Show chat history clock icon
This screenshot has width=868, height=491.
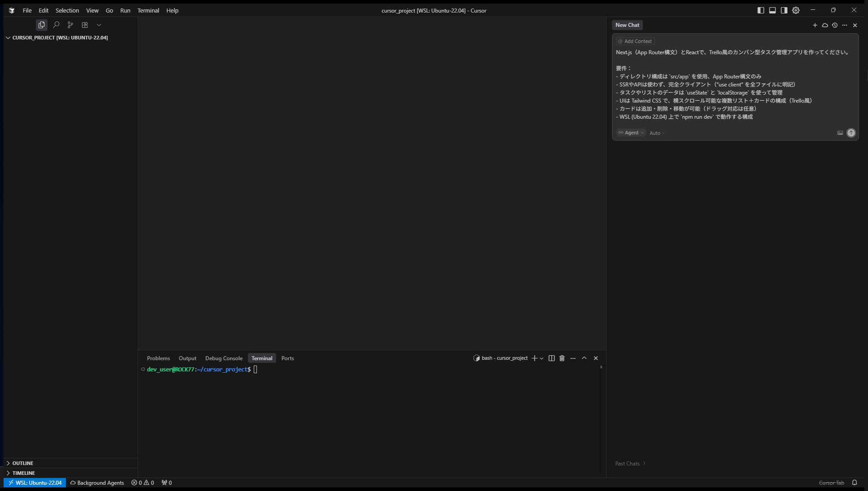pos(835,25)
